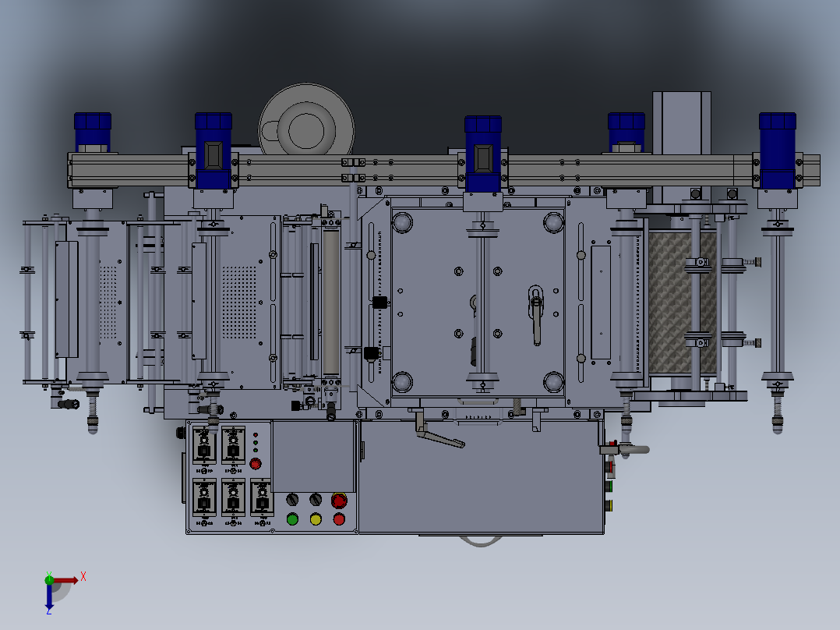840x630 pixels.
Task: Select the lower clamp collar on the textured roller shaft
Action: [x=697, y=341]
